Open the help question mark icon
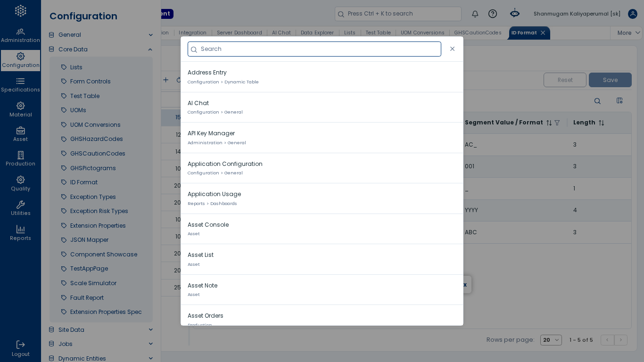Viewport: 644px width, 362px height. click(493, 14)
